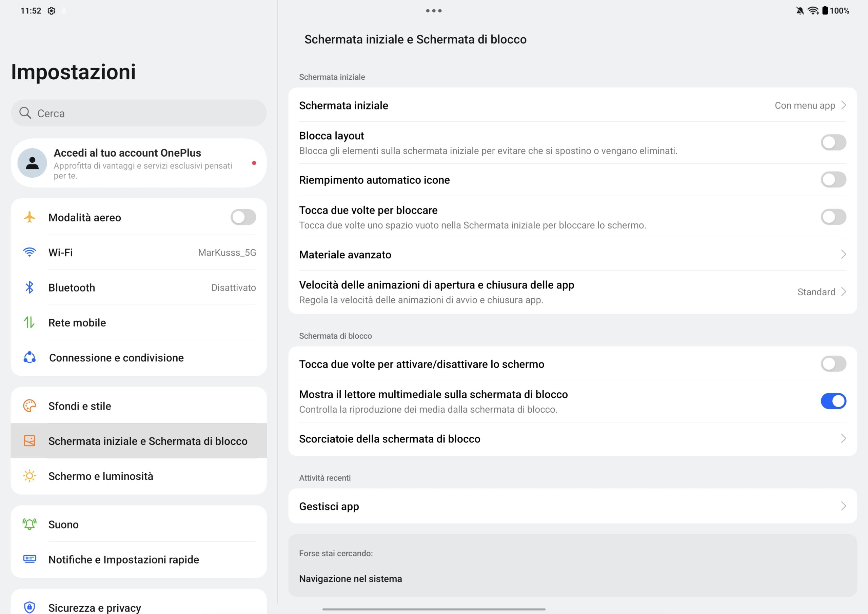Viewport: 868px width, 614px height.
Task: Turn on Tocca due volte per bloccare
Action: 833,217
